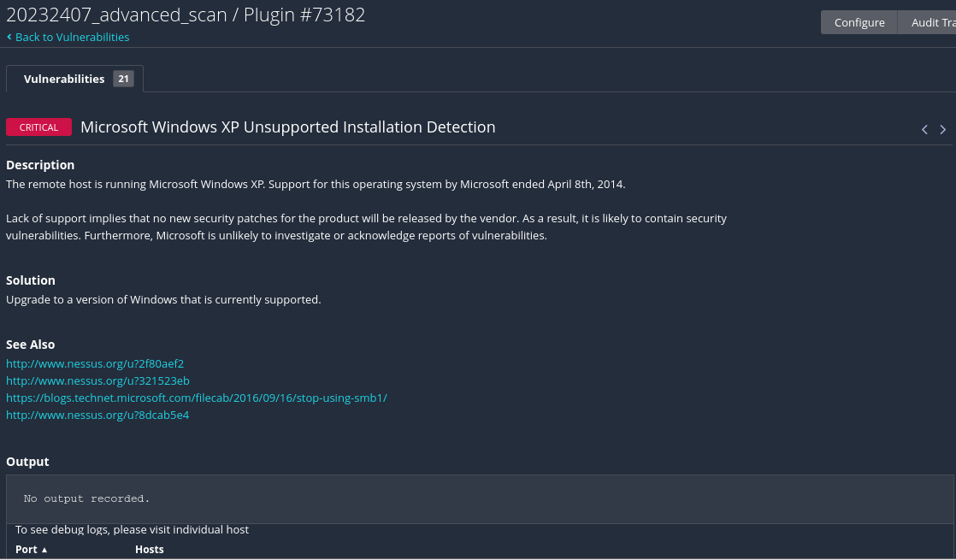Go to the previous vulnerability using the left chevron
The width and height of the screenshot is (956, 560).
click(x=924, y=129)
